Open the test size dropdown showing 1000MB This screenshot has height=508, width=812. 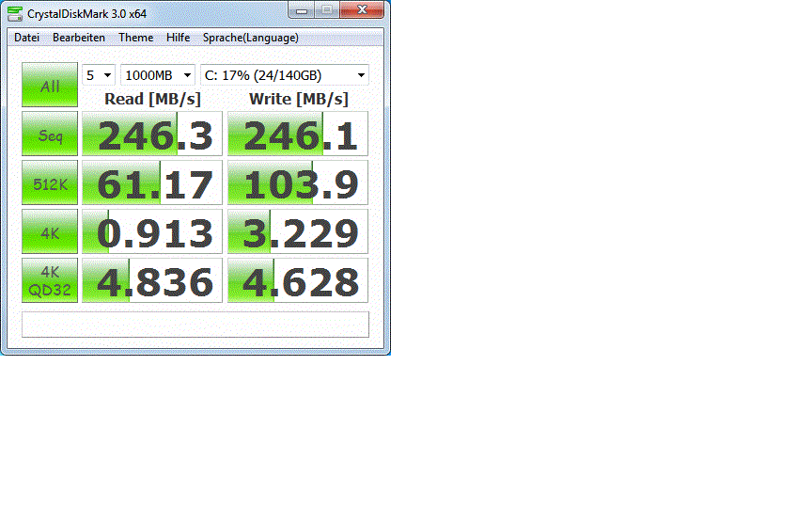[158, 75]
